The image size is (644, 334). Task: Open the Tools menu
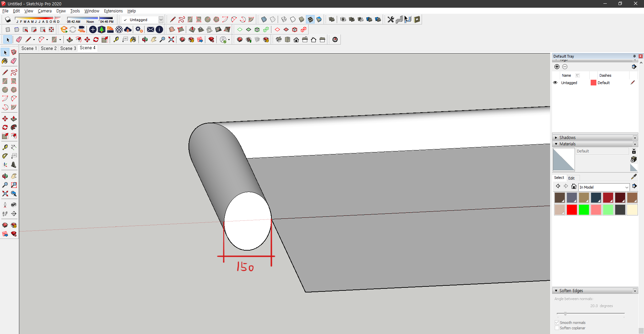pos(75,11)
